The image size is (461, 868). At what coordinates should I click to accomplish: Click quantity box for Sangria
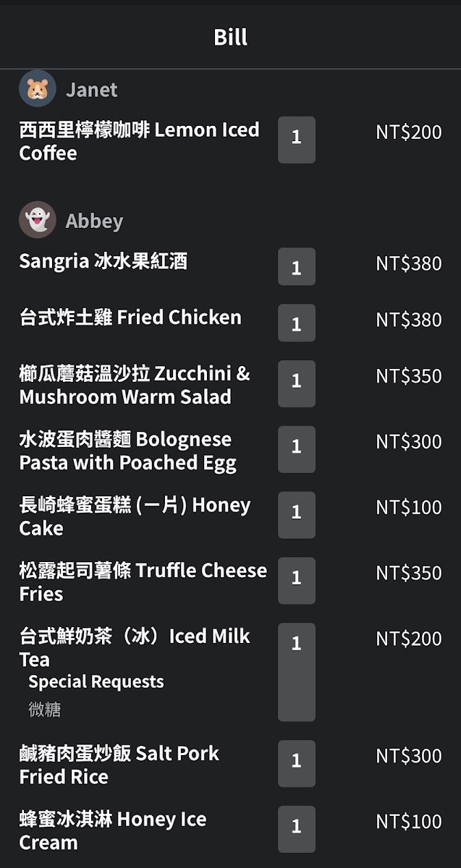(x=297, y=267)
